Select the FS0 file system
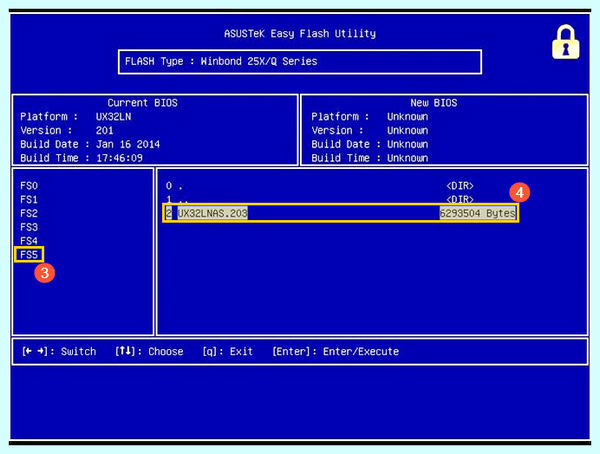 click(x=29, y=186)
